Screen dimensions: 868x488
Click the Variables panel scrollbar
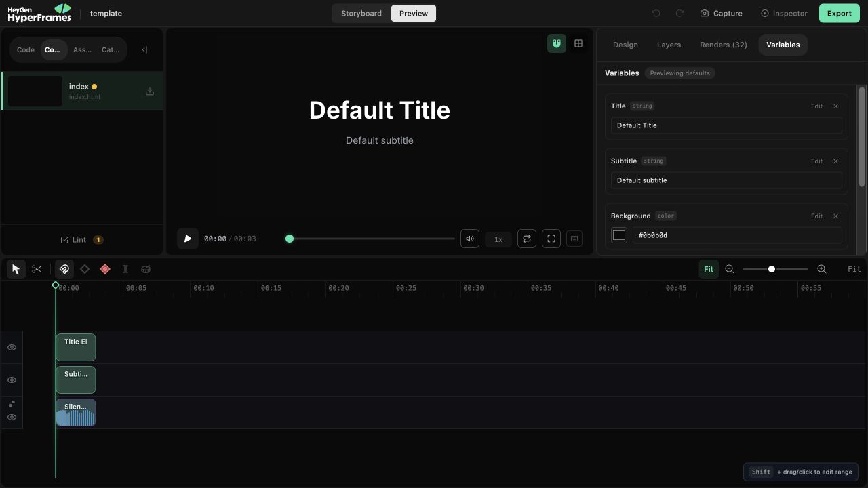pyautogui.click(x=862, y=136)
